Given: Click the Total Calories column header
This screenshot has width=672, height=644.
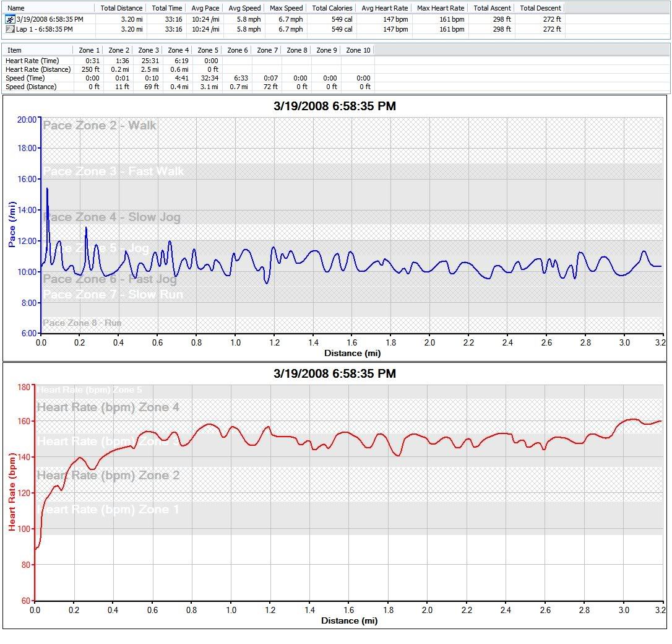Looking at the screenshot, I should [x=332, y=8].
